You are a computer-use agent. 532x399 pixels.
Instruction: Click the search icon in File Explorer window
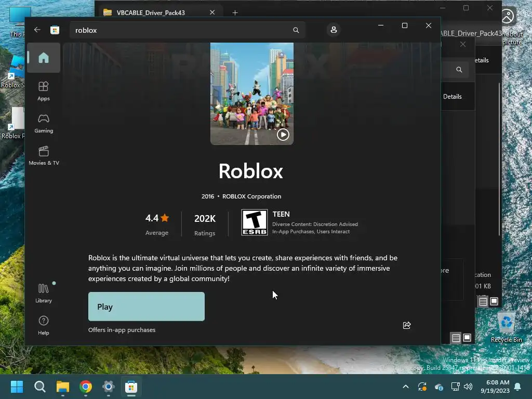pyautogui.click(x=459, y=70)
